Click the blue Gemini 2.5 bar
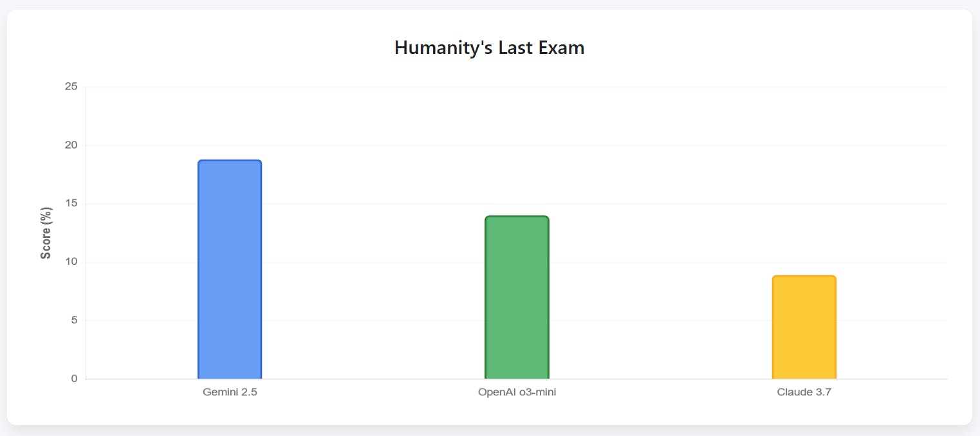 [x=230, y=269]
